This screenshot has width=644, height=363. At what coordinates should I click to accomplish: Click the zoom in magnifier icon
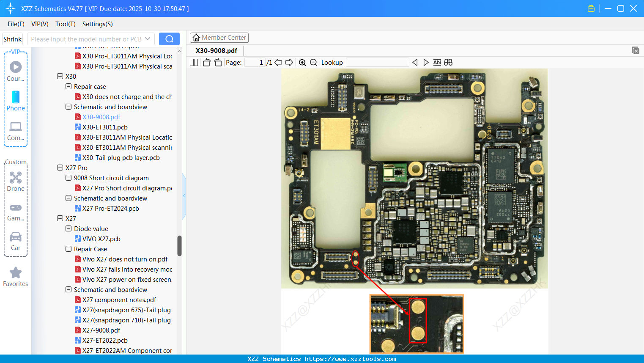pyautogui.click(x=302, y=63)
